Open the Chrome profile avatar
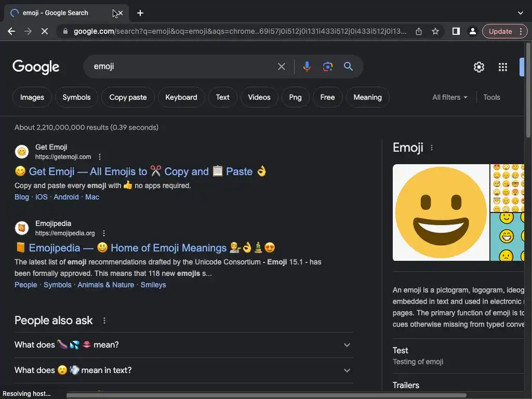 472,31
